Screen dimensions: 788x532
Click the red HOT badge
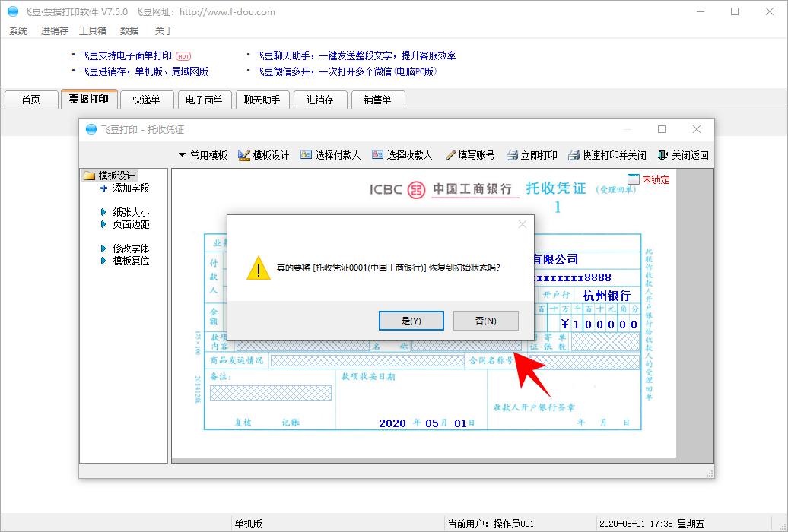(183, 56)
